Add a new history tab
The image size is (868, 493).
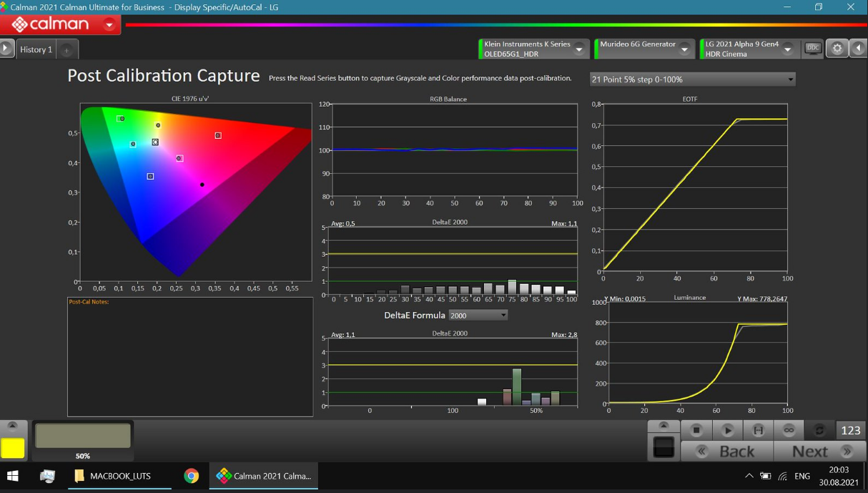click(66, 50)
